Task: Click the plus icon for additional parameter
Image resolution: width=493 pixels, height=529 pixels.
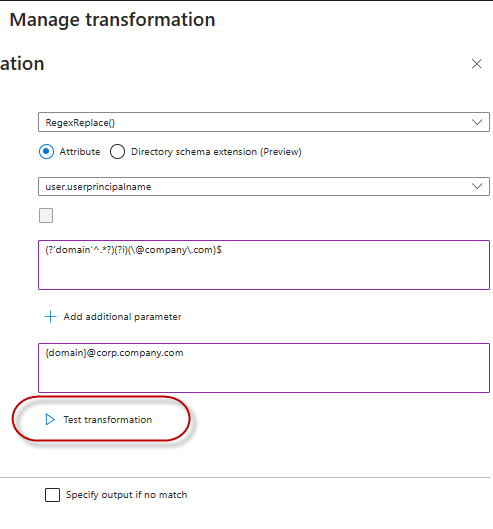Action: click(x=50, y=316)
